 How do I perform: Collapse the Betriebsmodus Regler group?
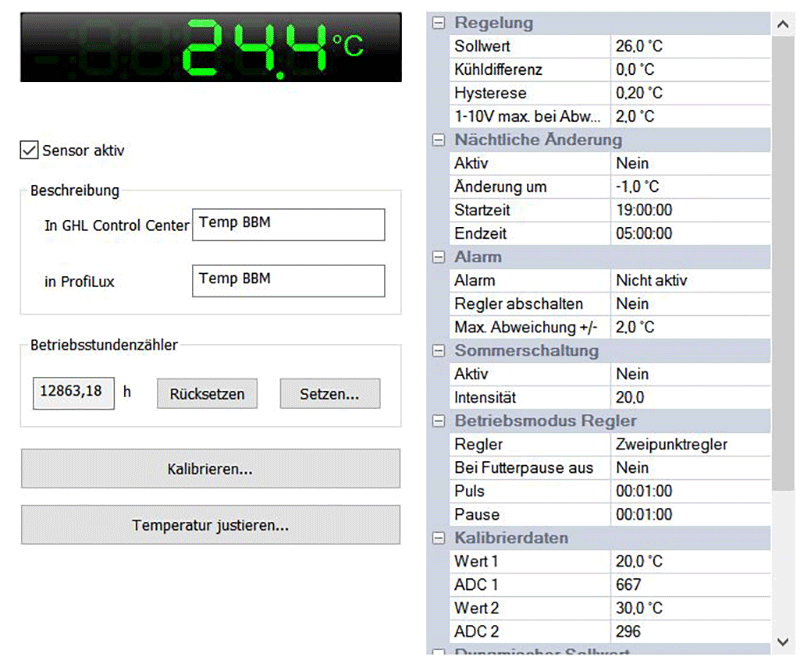pos(437,421)
